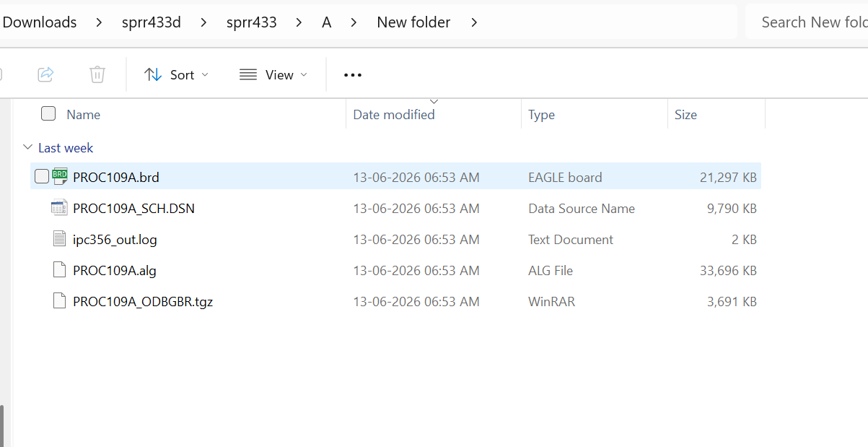Click the navigation pane vertical scrollbar

[2, 425]
